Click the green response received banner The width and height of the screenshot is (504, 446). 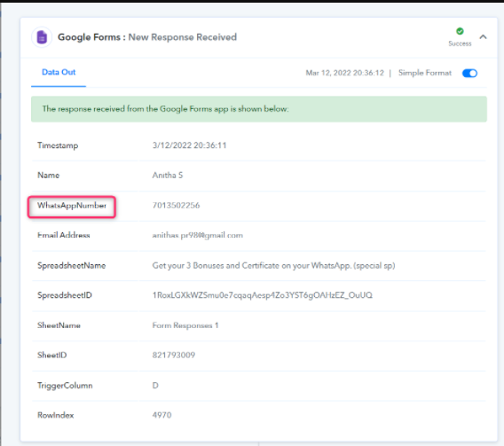coord(259,109)
